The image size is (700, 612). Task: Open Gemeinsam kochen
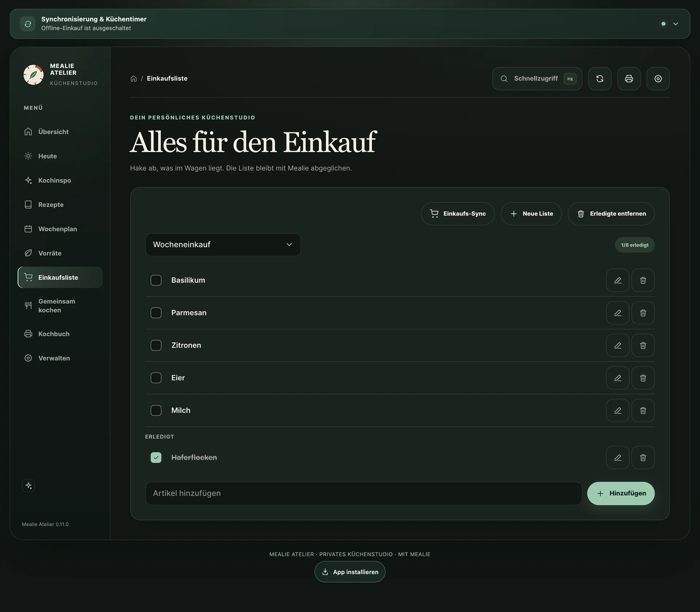[60, 306]
